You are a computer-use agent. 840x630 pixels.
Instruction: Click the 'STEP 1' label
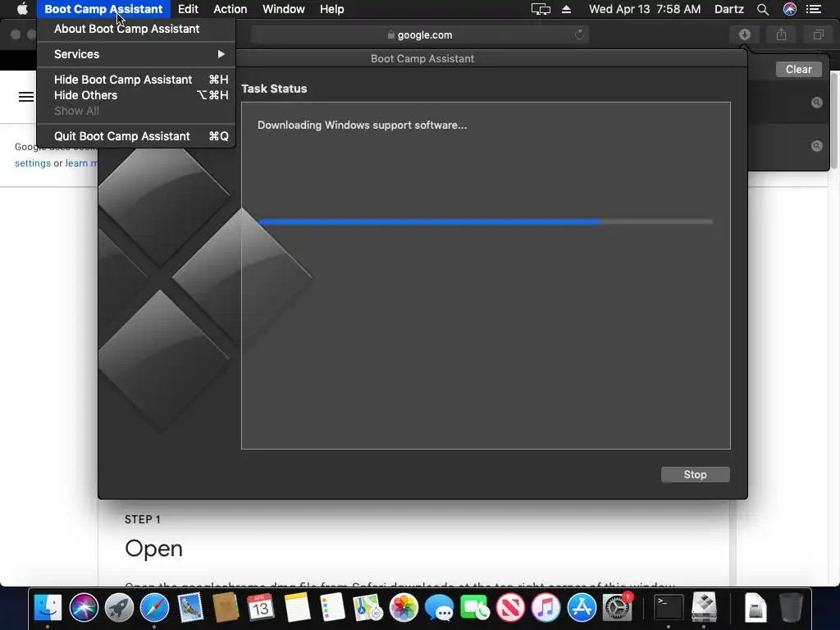(143, 519)
